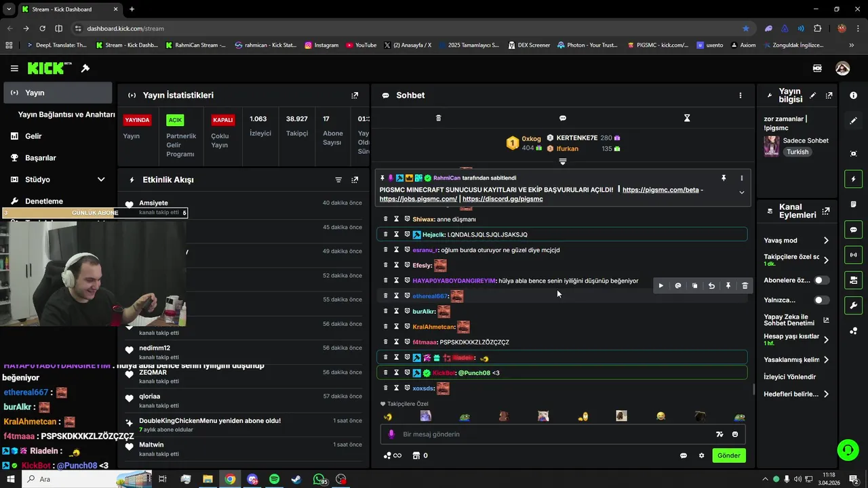Click the trash icon in chat toolbar

coord(438,118)
